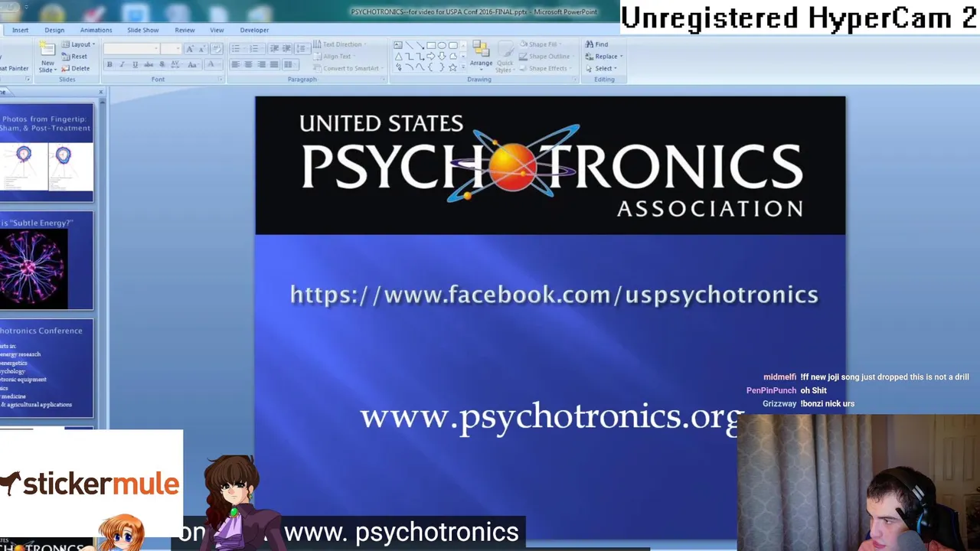980x551 pixels.
Task: Select the Freeform scribble shape
Action: 398,67
